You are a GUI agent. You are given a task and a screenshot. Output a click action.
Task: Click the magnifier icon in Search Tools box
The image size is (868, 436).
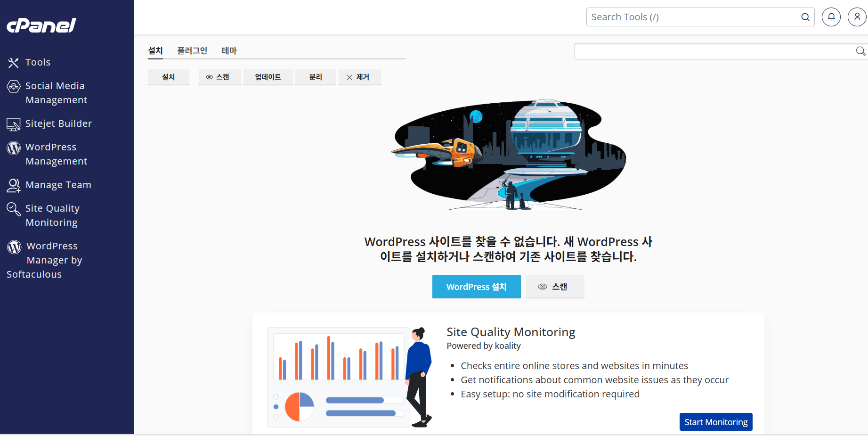[805, 17]
